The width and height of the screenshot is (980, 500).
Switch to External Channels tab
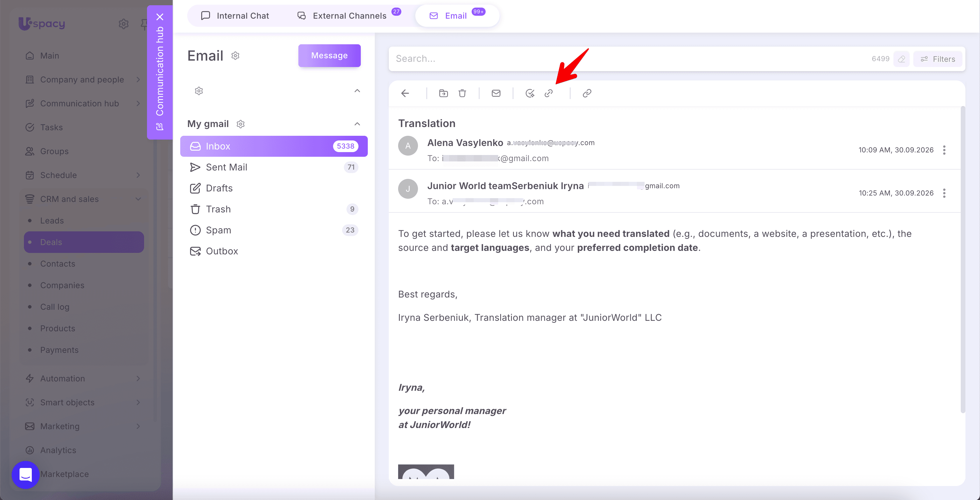[349, 15]
